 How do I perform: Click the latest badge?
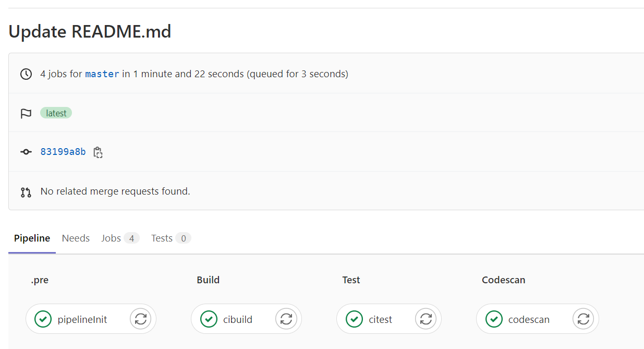(56, 113)
